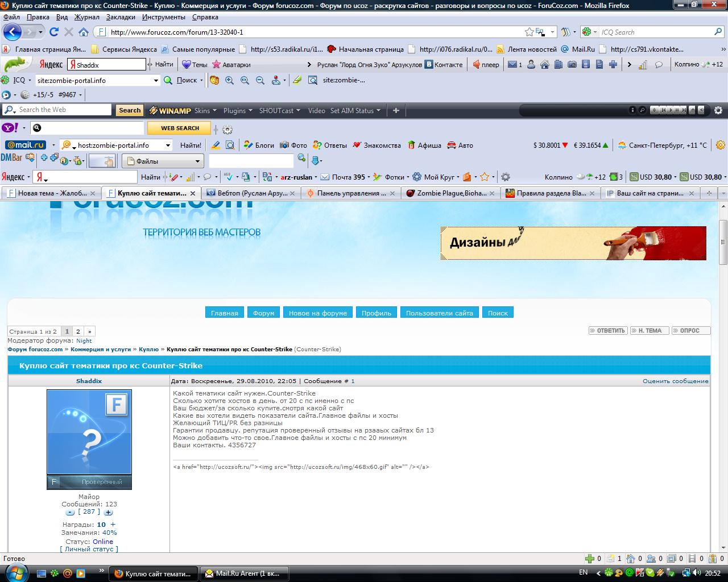Click the ICQ toolbar highlighter icon
Image resolution: width=728 pixels, height=582 pixels.
coord(297,80)
